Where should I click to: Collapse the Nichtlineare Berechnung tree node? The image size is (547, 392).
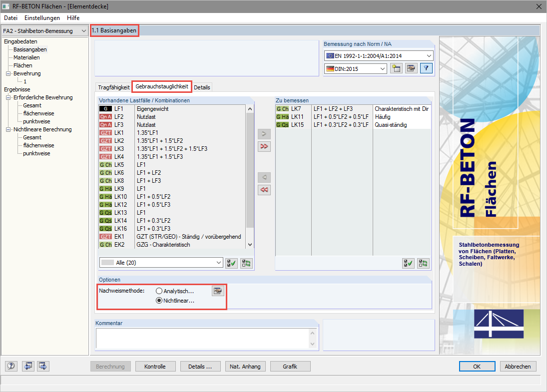click(x=8, y=129)
